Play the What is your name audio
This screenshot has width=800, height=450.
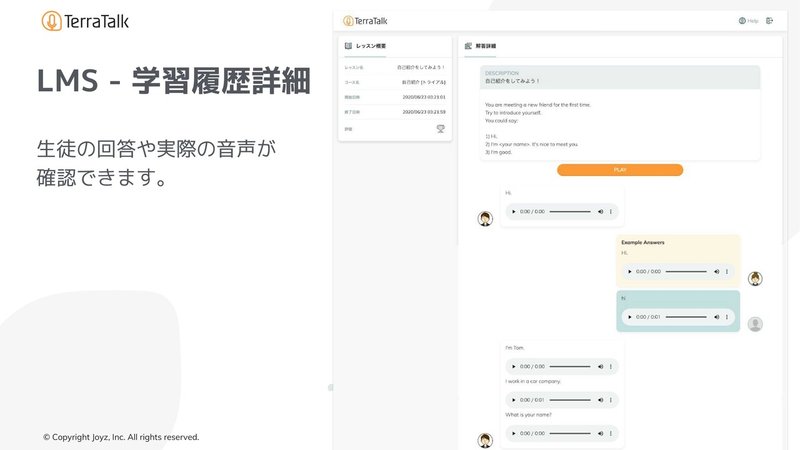(513, 434)
